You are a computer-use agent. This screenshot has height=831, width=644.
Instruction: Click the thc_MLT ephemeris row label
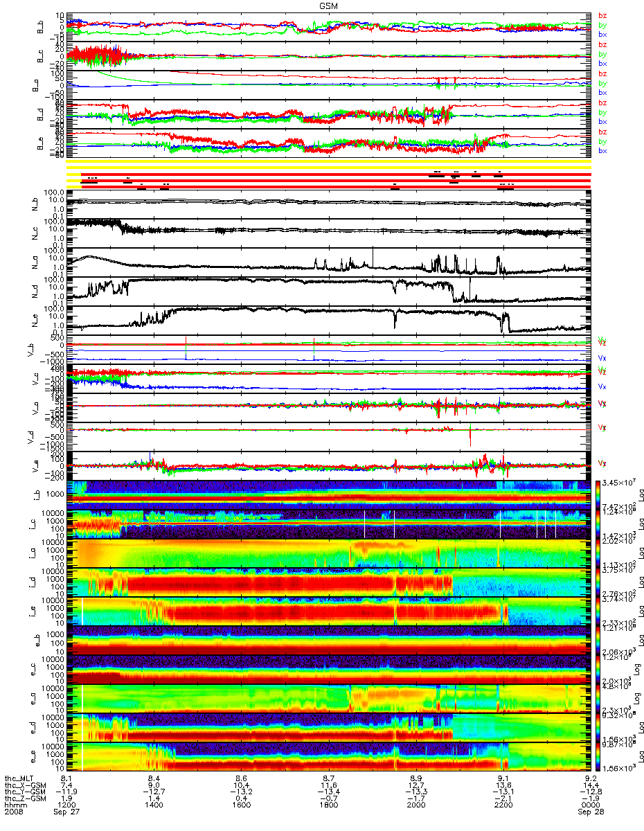[x=19, y=778]
